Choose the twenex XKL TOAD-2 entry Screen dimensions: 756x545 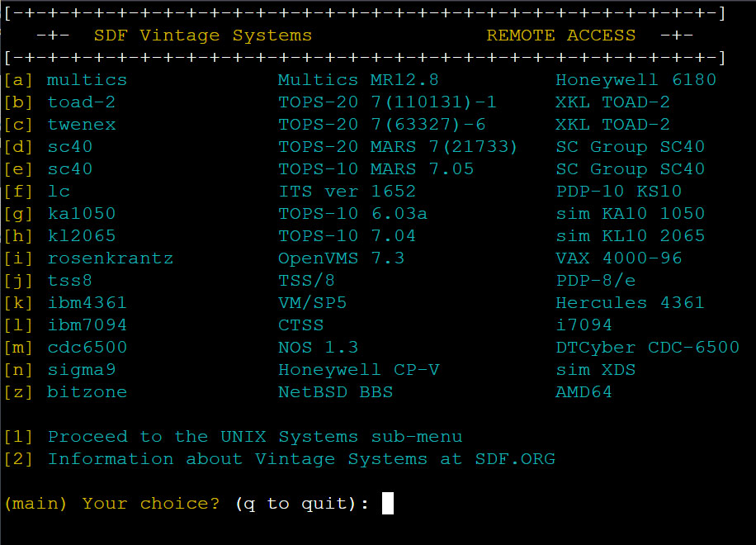click(82, 124)
